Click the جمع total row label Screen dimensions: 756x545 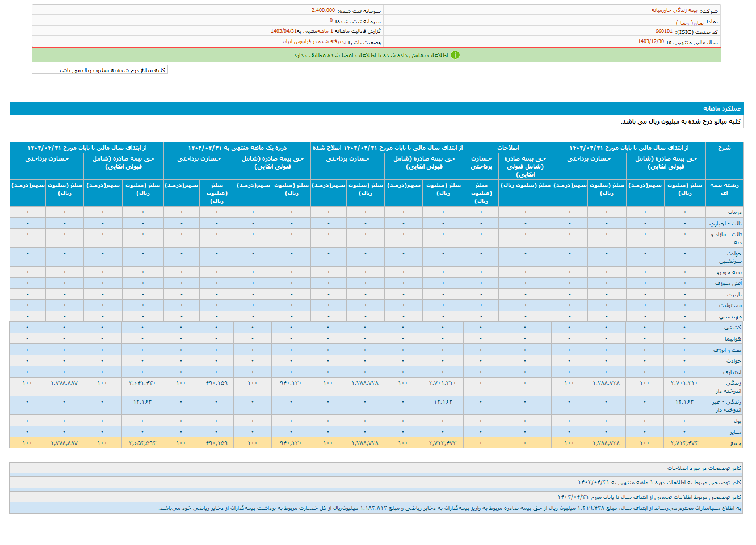(x=736, y=443)
